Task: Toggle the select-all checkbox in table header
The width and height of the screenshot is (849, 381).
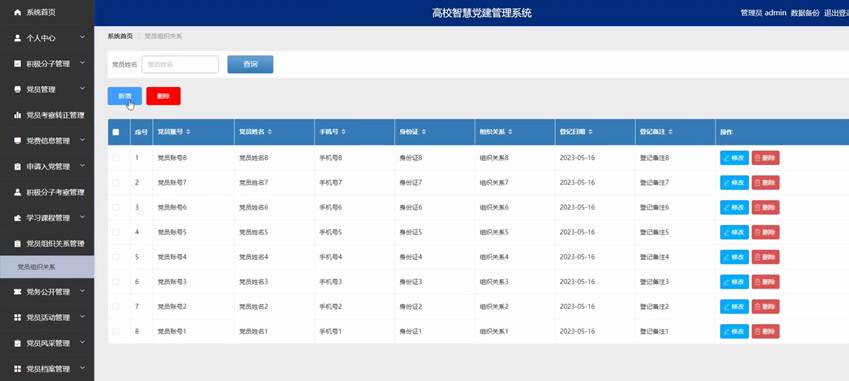Action: tap(116, 132)
